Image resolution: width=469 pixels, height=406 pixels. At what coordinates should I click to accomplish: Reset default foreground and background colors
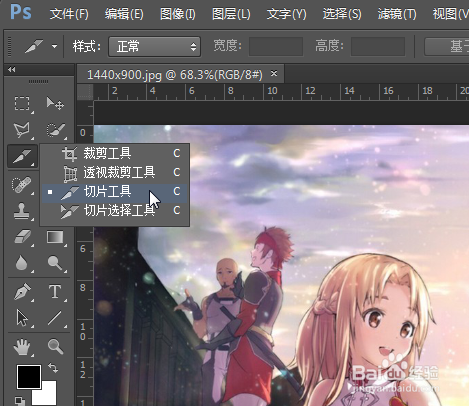pyautogui.click(x=20, y=401)
